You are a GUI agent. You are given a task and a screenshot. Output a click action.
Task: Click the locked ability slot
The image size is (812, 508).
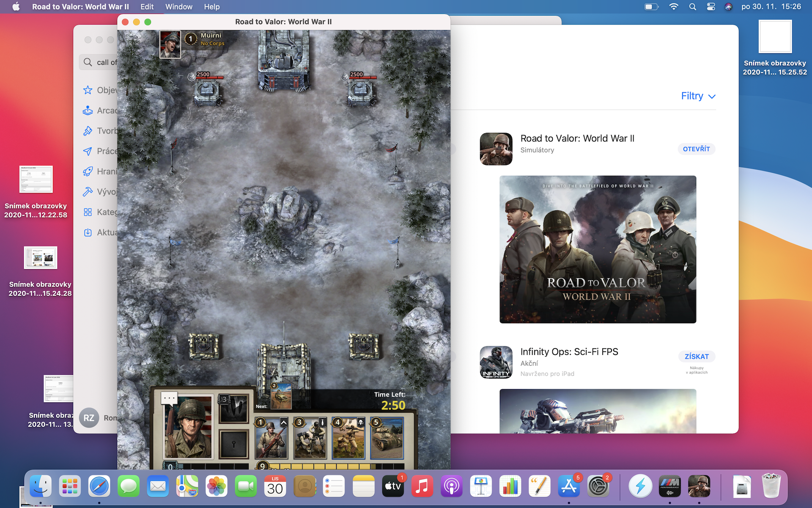(233, 444)
